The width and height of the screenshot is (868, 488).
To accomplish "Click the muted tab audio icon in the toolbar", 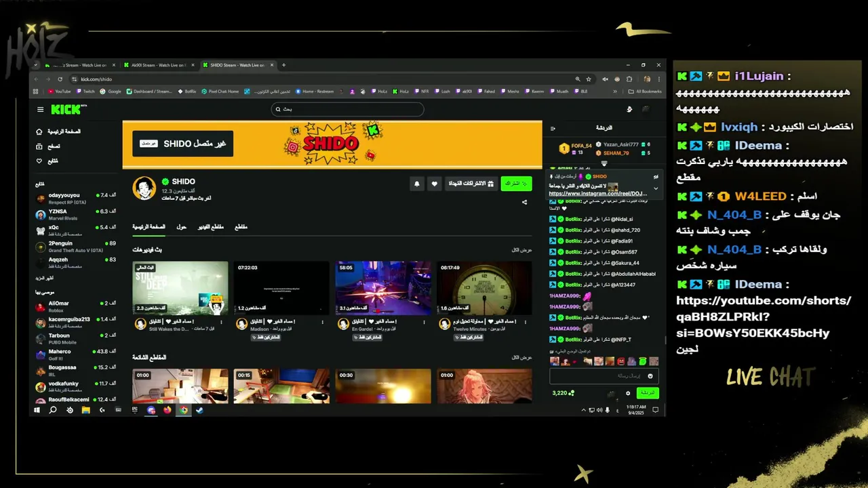I will coord(605,79).
